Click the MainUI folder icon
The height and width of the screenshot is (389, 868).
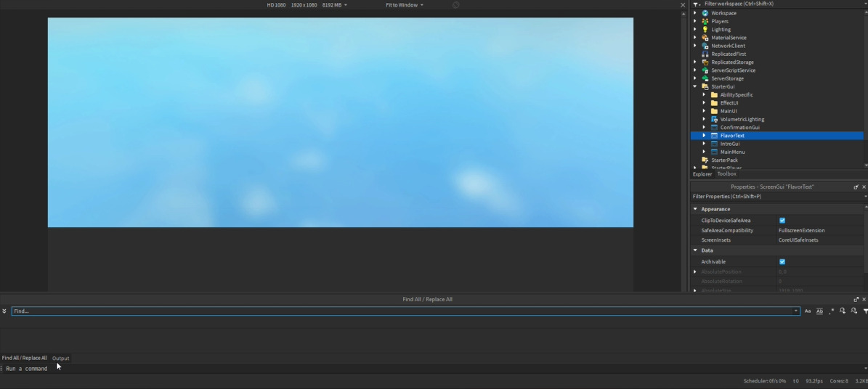714,111
